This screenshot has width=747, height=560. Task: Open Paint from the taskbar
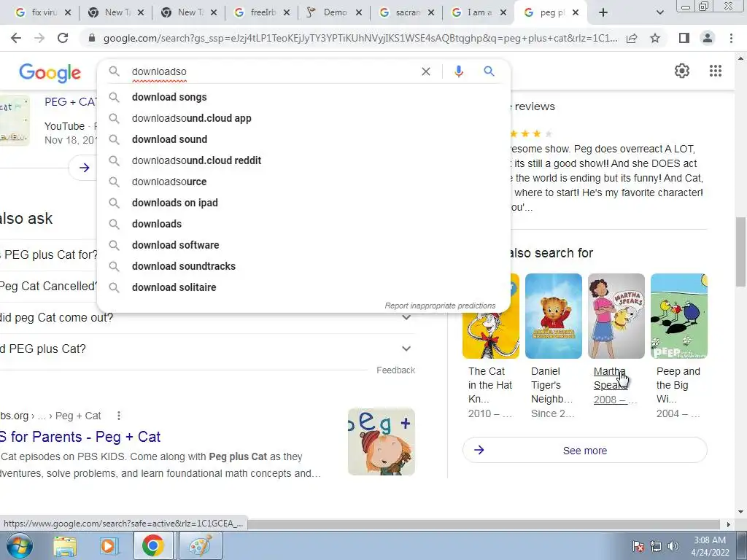[x=200, y=545]
